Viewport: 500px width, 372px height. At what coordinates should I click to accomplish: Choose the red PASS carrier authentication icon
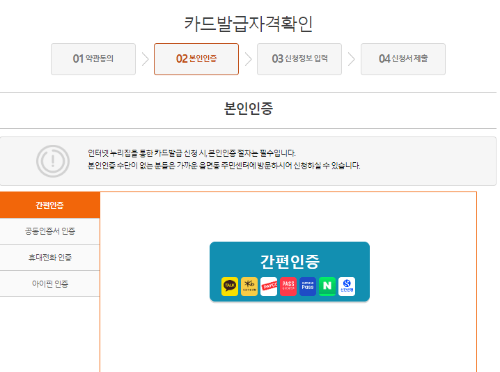(288, 286)
